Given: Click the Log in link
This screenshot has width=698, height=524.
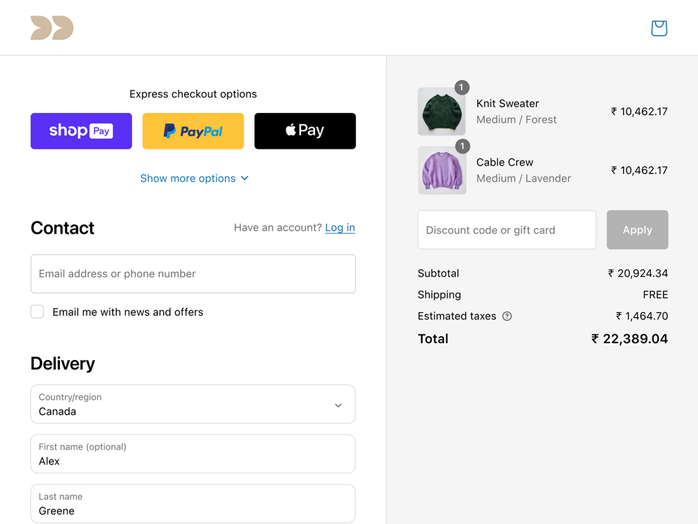Looking at the screenshot, I should coord(340,228).
